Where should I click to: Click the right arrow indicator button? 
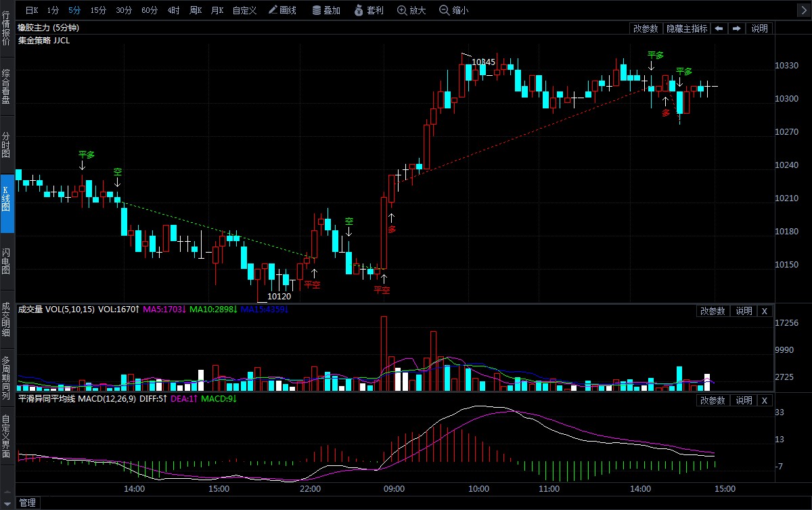pyautogui.click(x=736, y=28)
